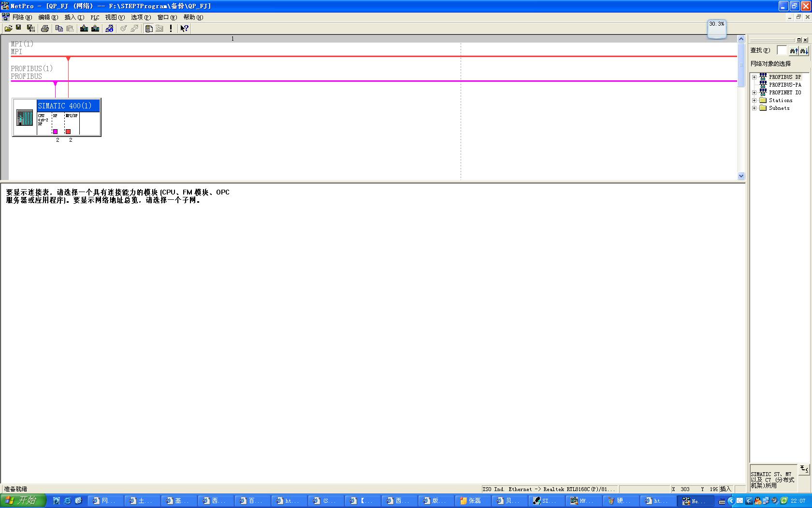
Task: Select the CPU 416-2 DP module
Action: pos(43,123)
